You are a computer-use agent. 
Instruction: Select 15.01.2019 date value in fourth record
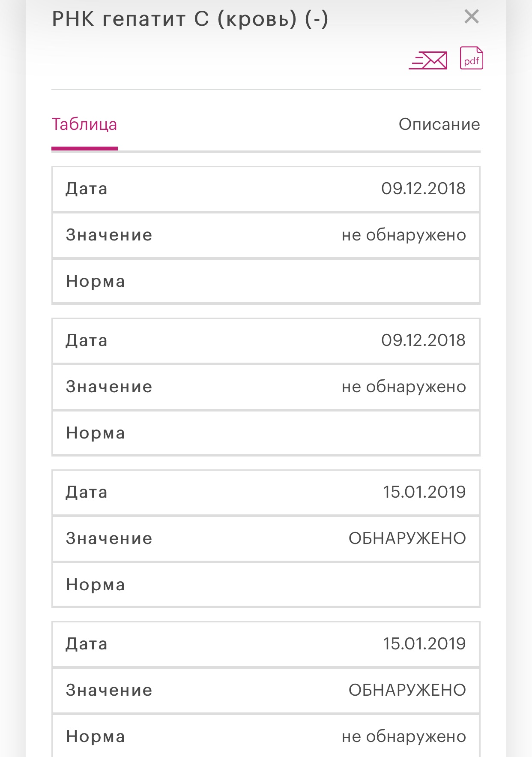click(424, 644)
